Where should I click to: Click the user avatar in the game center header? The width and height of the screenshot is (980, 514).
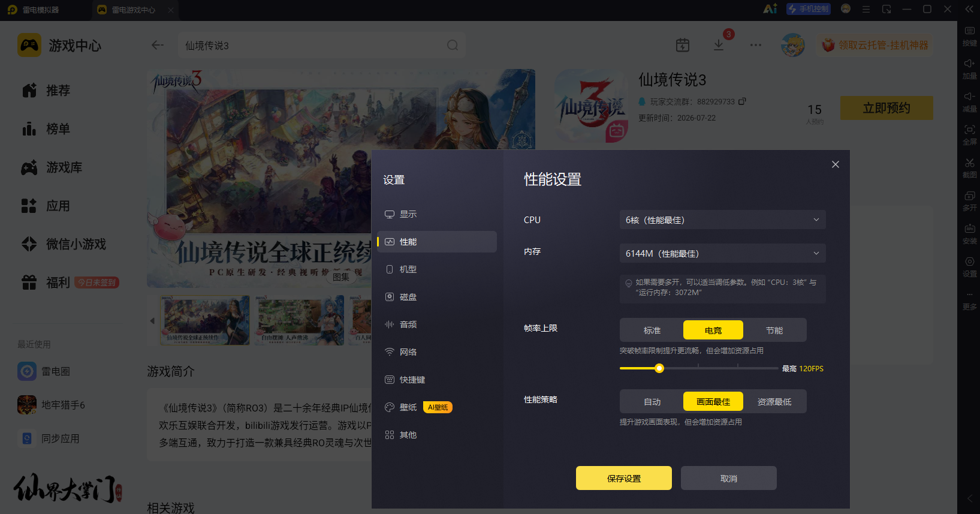pos(793,45)
